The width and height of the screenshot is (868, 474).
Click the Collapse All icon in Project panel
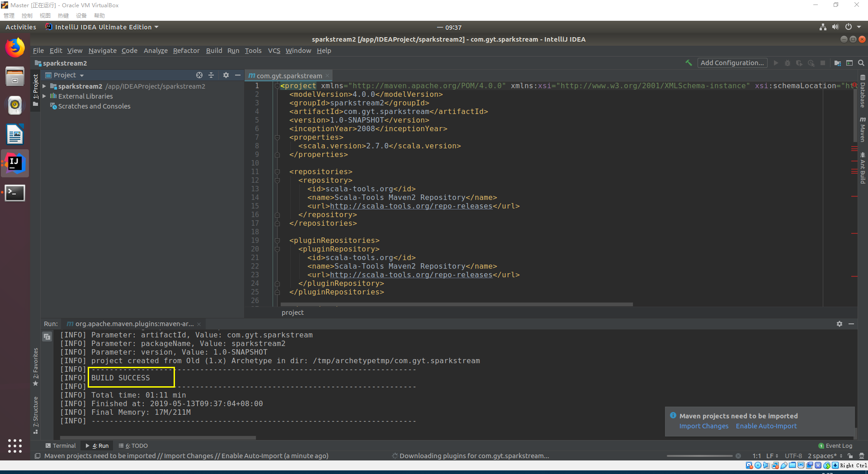pos(211,75)
